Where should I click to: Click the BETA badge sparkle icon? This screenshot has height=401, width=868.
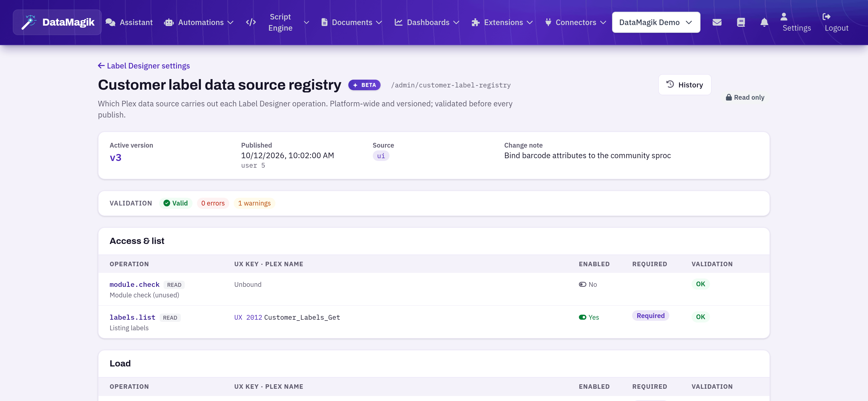point(355,85)
